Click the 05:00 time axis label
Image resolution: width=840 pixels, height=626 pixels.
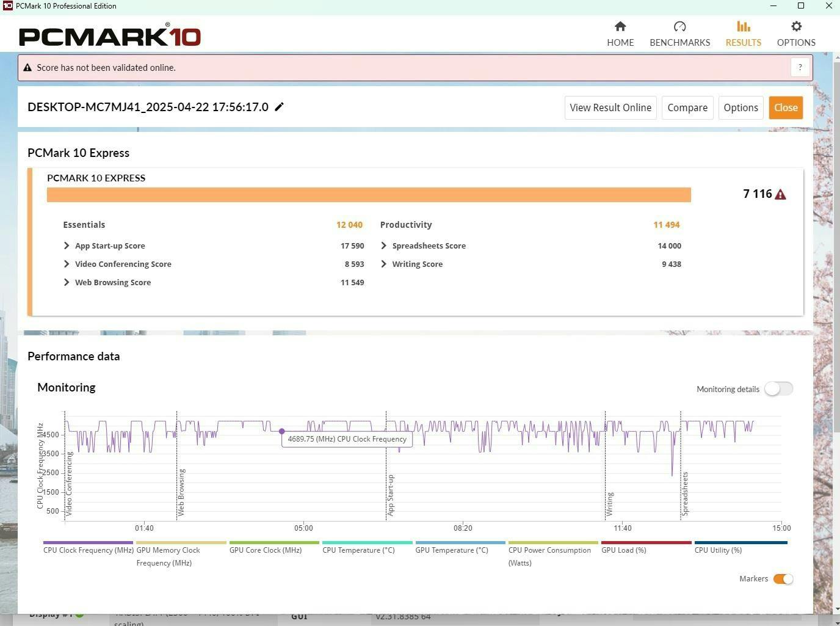[x=303, y=528]
